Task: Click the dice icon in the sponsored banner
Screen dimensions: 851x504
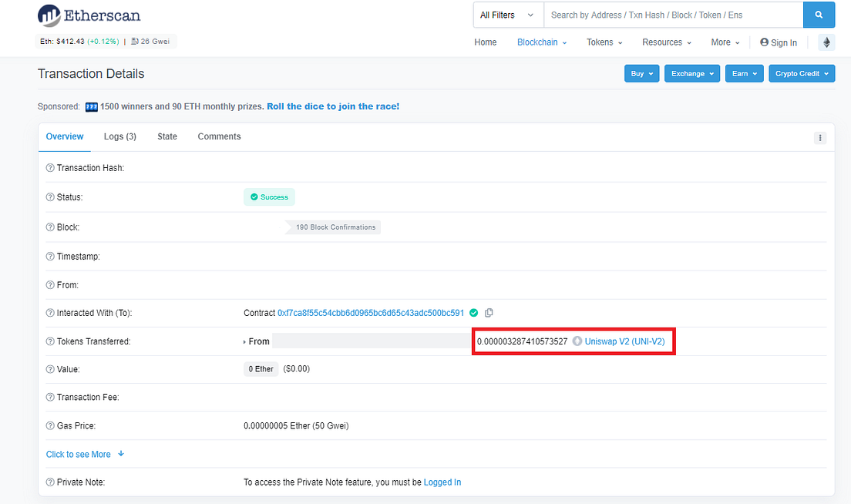Action: pyautogui.click(x=92, y=106)
